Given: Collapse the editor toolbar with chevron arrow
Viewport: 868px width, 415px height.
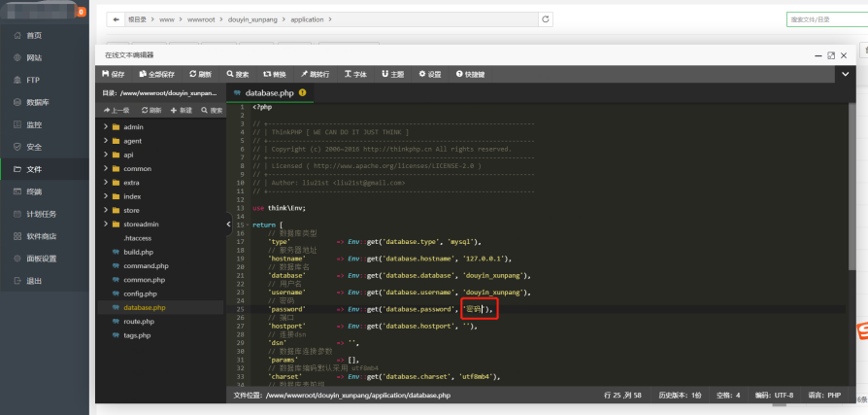Looking at the screenshot, I should point(844,74).
